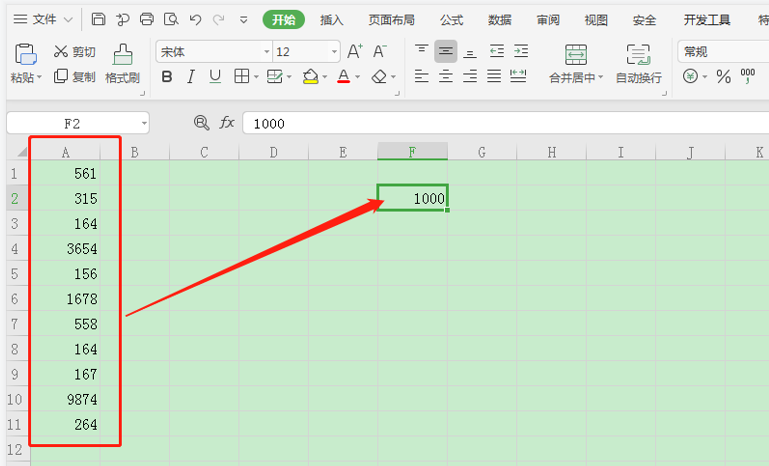The image size is (769, 466).
Task: Click the Save icon in quick access toolbar
Action: pyautogui.click(x=99, y=19)
